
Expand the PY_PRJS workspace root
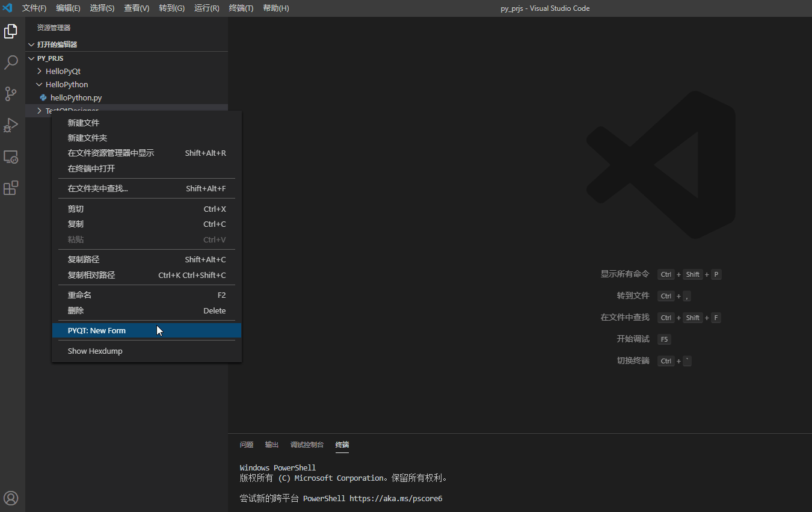pos(51,58)
